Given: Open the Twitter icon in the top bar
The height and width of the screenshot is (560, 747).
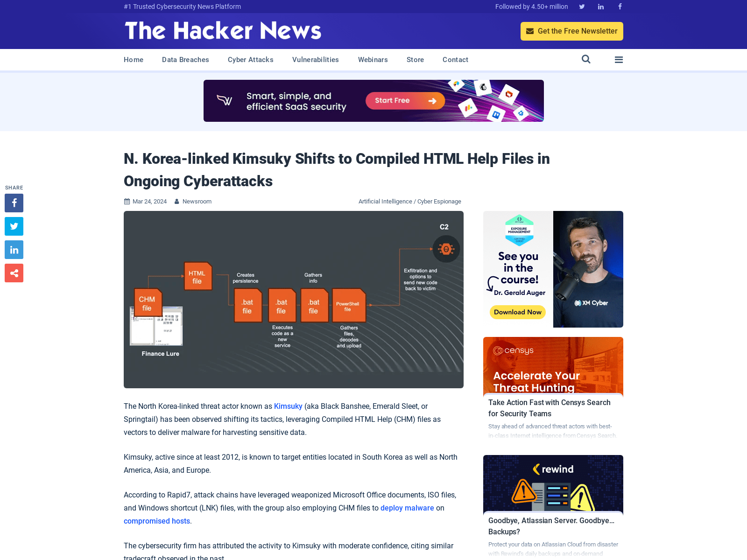Looking at the screenshot, I should (582, 7).
